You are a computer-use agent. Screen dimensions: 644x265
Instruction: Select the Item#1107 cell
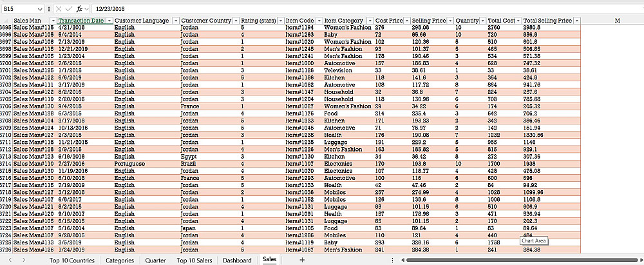[x=304, y=164]
